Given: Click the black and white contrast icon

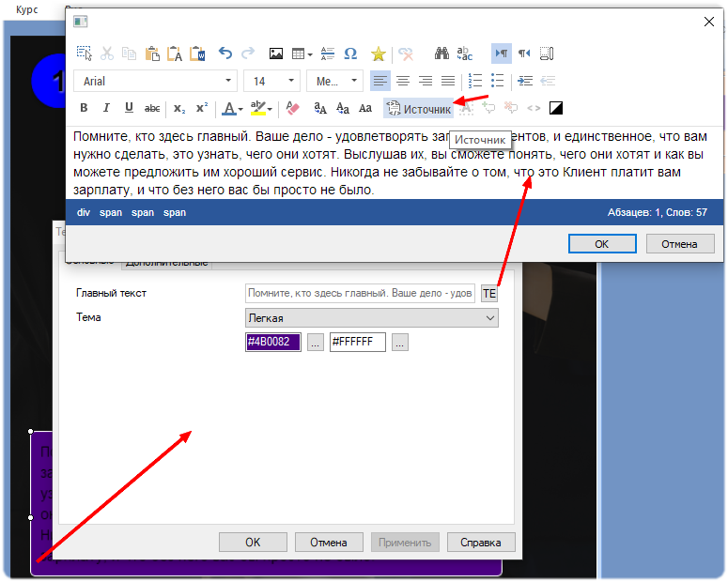Looking at the screenshot, I should [x=556, y=108].
